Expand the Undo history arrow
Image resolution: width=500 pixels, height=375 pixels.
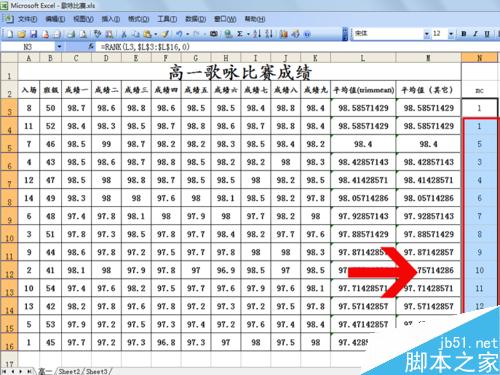[x=187, y=34]
